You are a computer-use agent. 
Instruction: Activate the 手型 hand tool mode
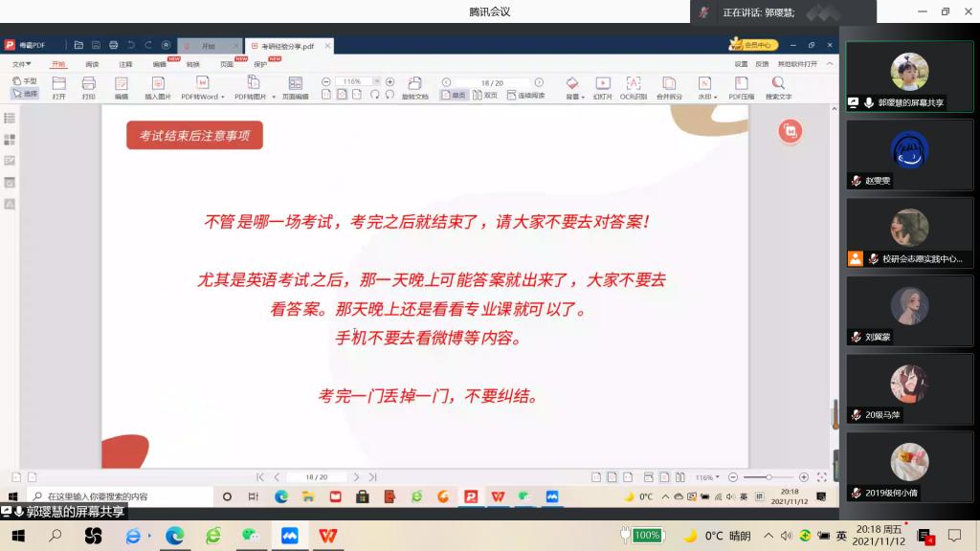click(25, 81)
